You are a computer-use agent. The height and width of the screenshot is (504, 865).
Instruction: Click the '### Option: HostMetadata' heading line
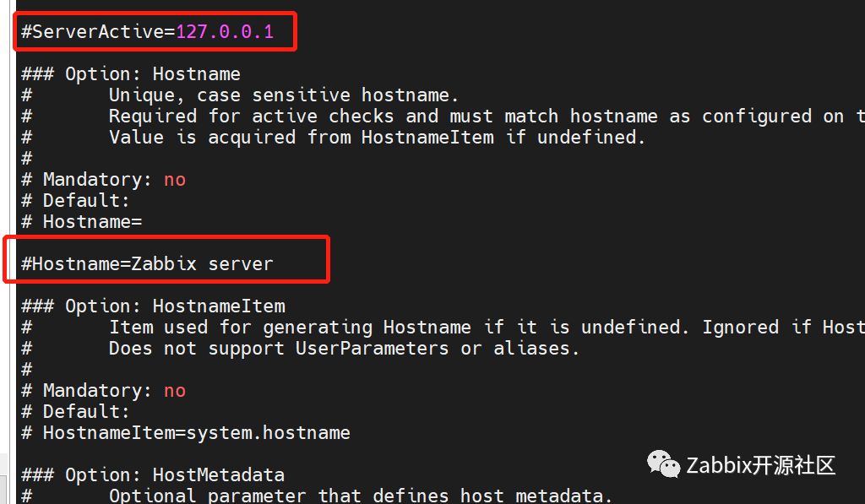tap(153, 474)
